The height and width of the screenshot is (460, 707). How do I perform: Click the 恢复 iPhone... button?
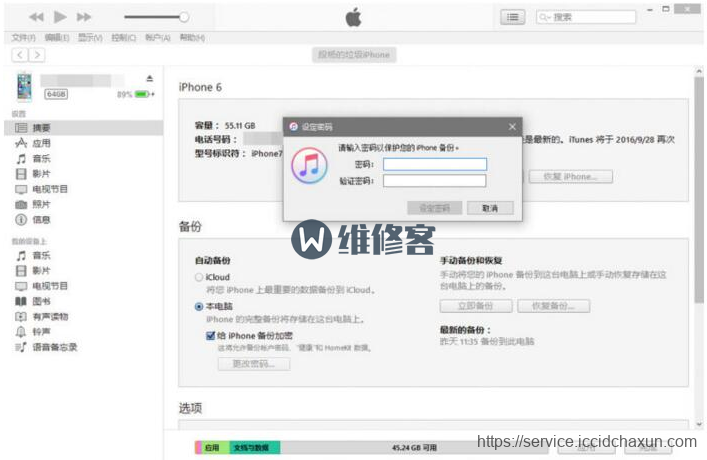[x=570, y=176]
